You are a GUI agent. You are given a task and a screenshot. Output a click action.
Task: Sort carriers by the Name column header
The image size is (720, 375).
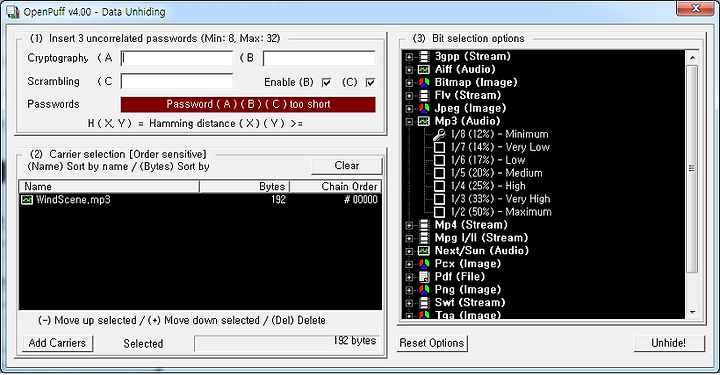pos(109,186)
